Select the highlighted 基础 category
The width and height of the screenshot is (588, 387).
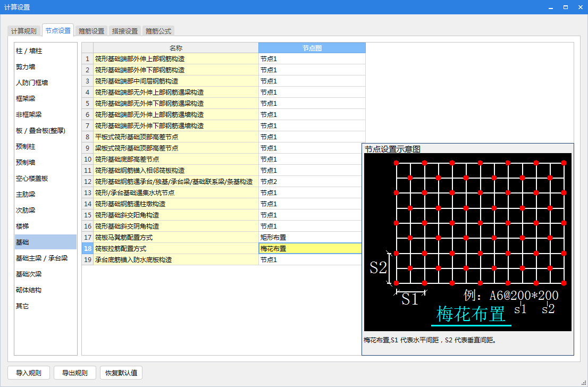click(x=45, y=242)
